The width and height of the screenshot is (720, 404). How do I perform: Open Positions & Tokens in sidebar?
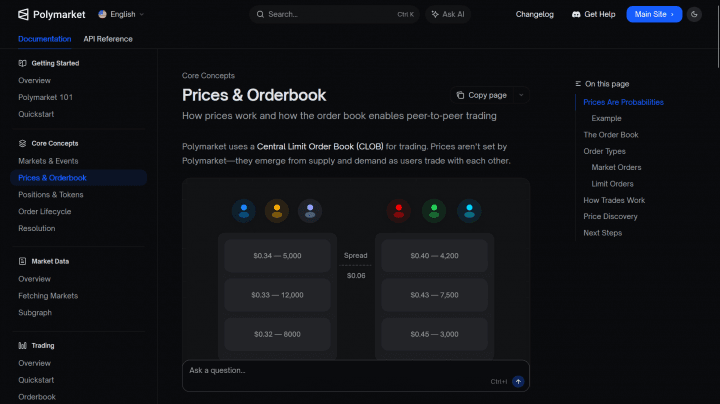click(51, 194)
